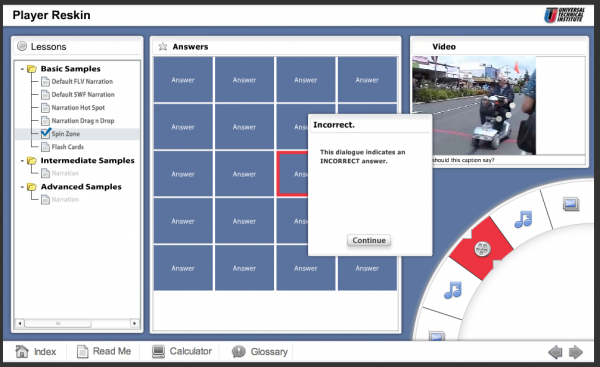Click the Video panel heading
Viewport: 600px width, 367px height.
[444, 47]
